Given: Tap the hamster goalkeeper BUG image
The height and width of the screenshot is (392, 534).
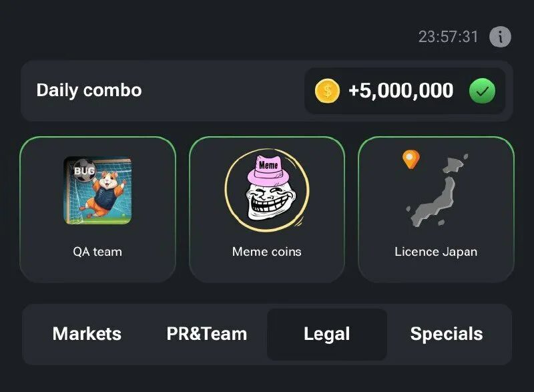Looking at the screenshot, I should click(x=97, y=190).
